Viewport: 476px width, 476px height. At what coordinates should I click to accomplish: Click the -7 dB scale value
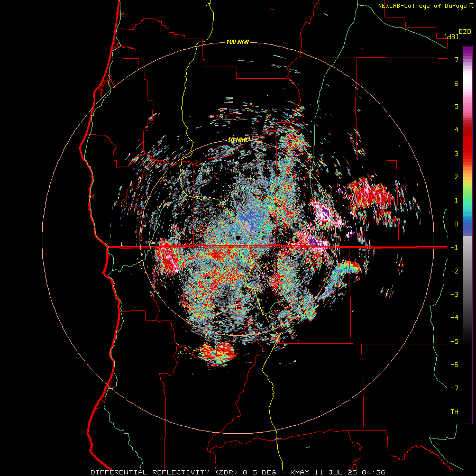[454, 388]
